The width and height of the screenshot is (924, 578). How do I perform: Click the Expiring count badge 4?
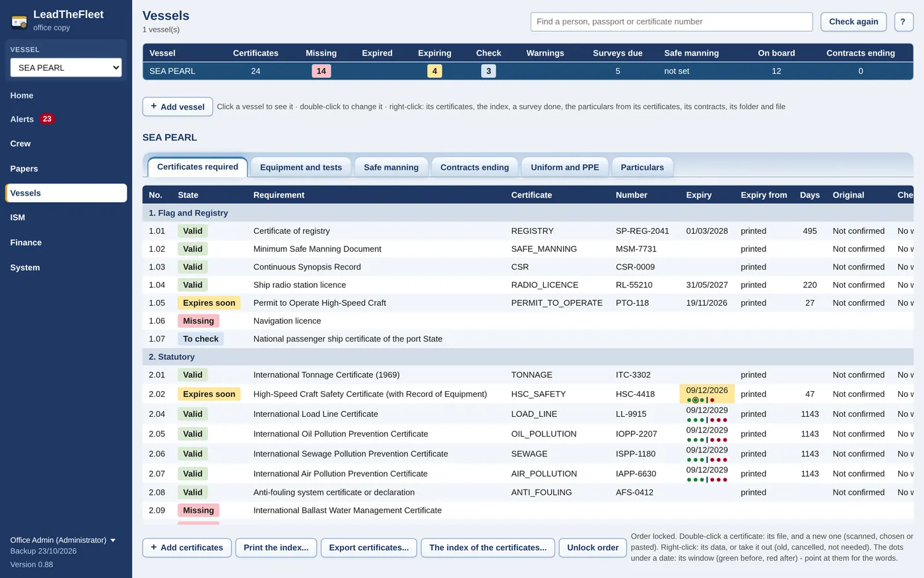point(434,71)
